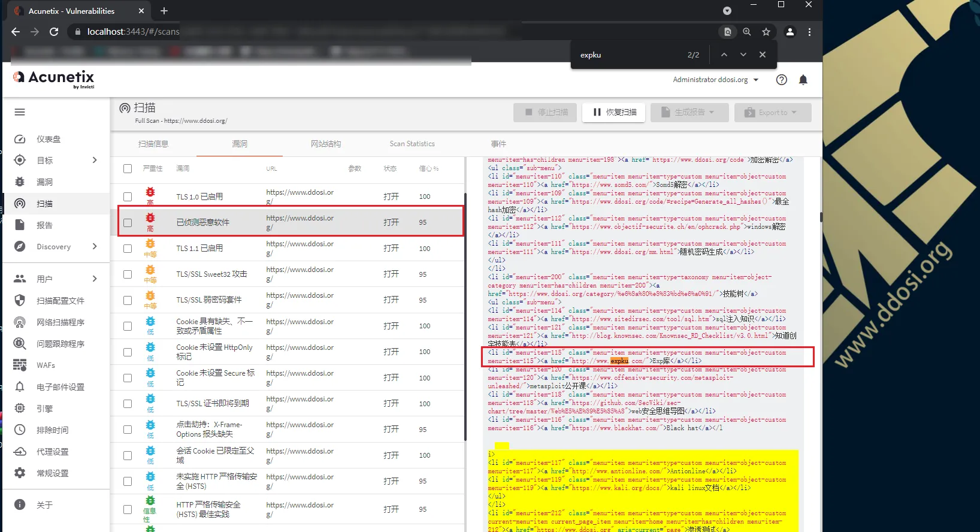Expand the Discovery submenu arrow
980x532 pixels.
[95, 246]
